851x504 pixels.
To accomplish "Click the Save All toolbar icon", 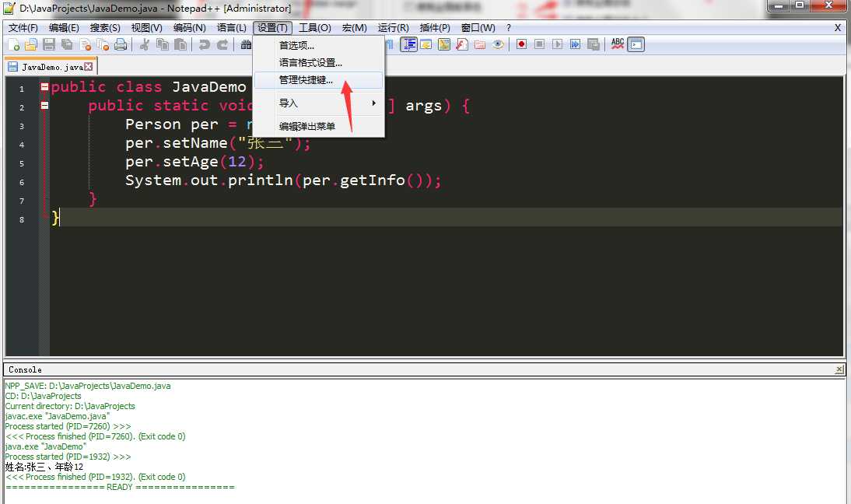I will point(67,44).
